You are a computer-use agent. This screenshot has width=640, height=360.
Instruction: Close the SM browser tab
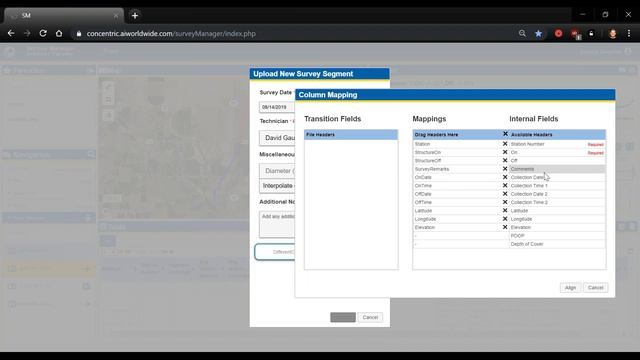point(116,16)
